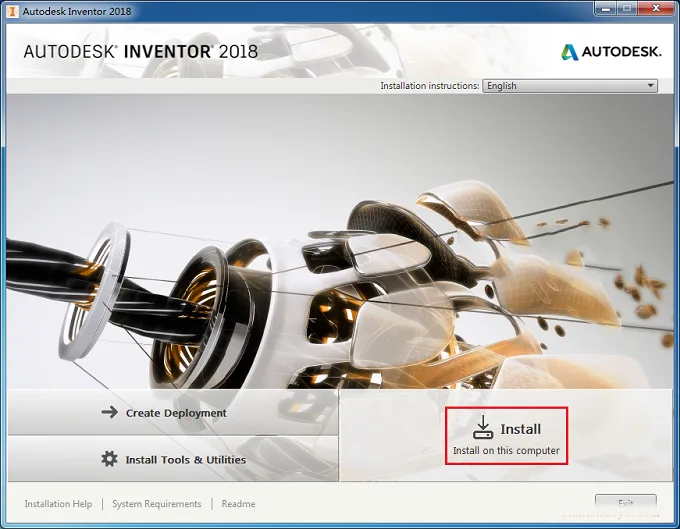
Task: Click the Inventor icon in the title bar
Action: [12, 11]
